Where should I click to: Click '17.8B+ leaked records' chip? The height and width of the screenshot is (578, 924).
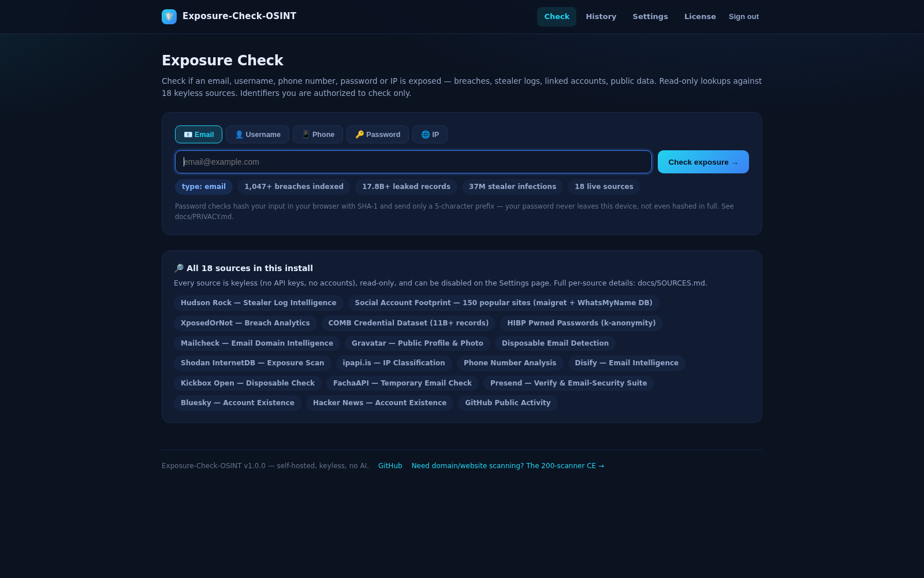(406, 187)
